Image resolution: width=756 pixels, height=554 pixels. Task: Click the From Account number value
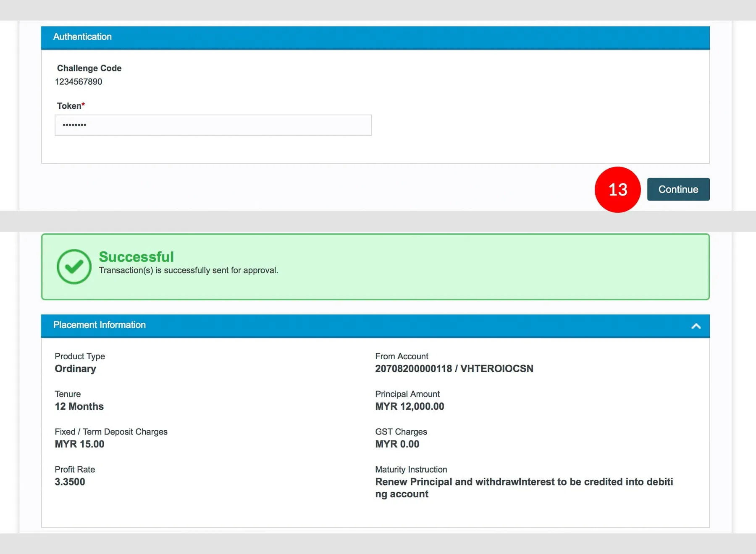tap(454, 368)
